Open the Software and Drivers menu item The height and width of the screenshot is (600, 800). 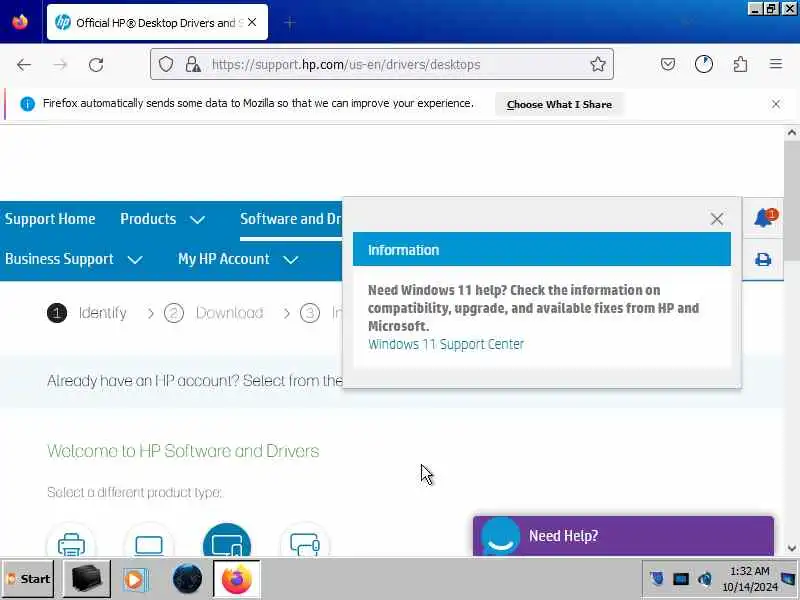[x=291, y=219]
